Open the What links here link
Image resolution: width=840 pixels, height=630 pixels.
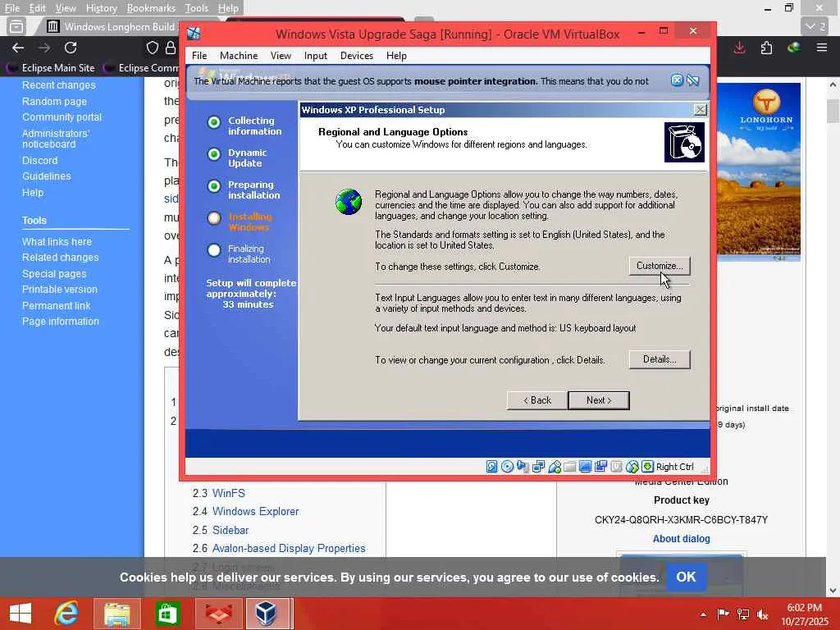coord(57,242)
